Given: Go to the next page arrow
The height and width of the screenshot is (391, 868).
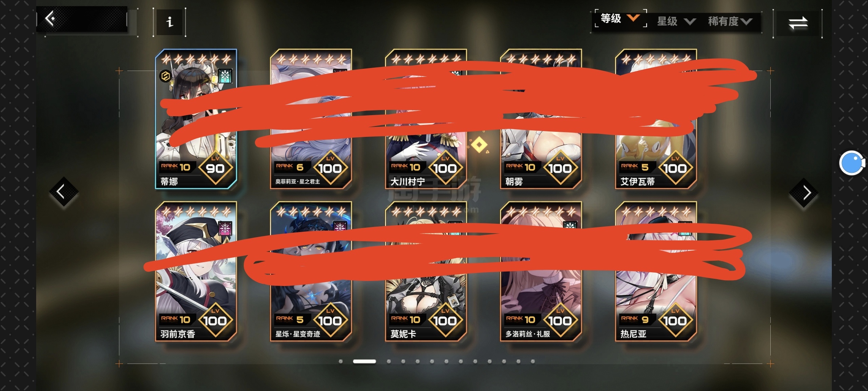Looking at the screenshot, I should (x=804, y=193).
